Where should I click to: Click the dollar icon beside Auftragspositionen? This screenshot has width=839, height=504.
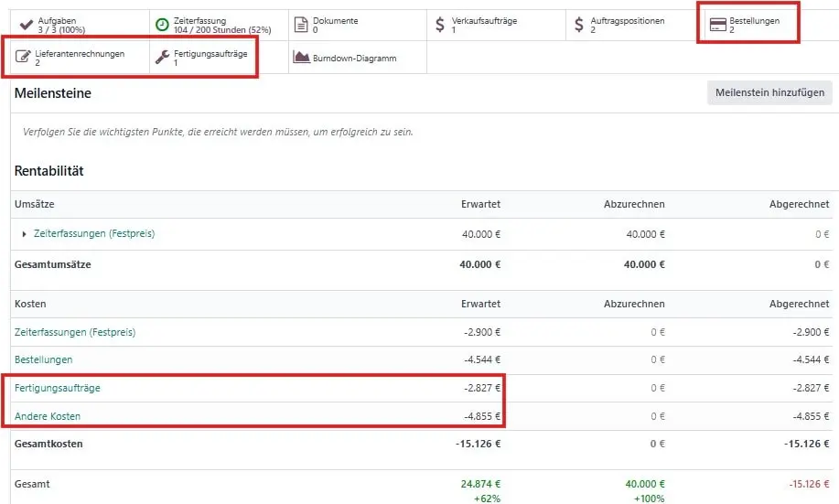(578, 25)
